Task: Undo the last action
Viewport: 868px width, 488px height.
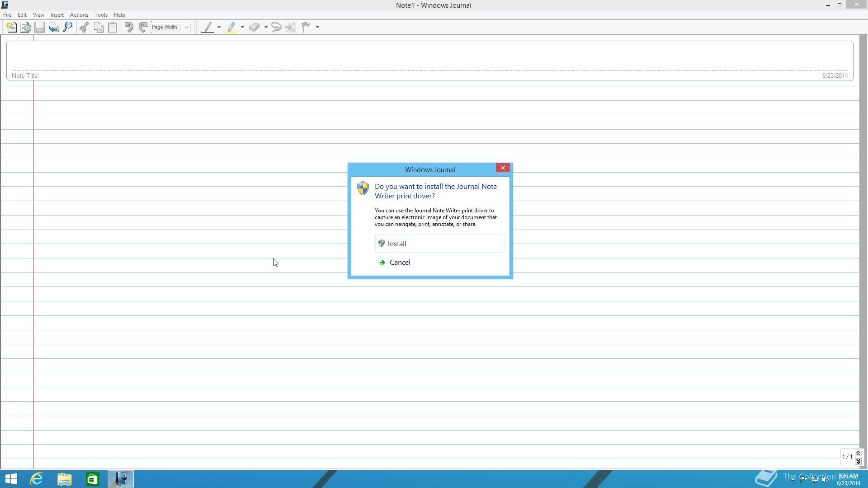Action: point(129,27)
